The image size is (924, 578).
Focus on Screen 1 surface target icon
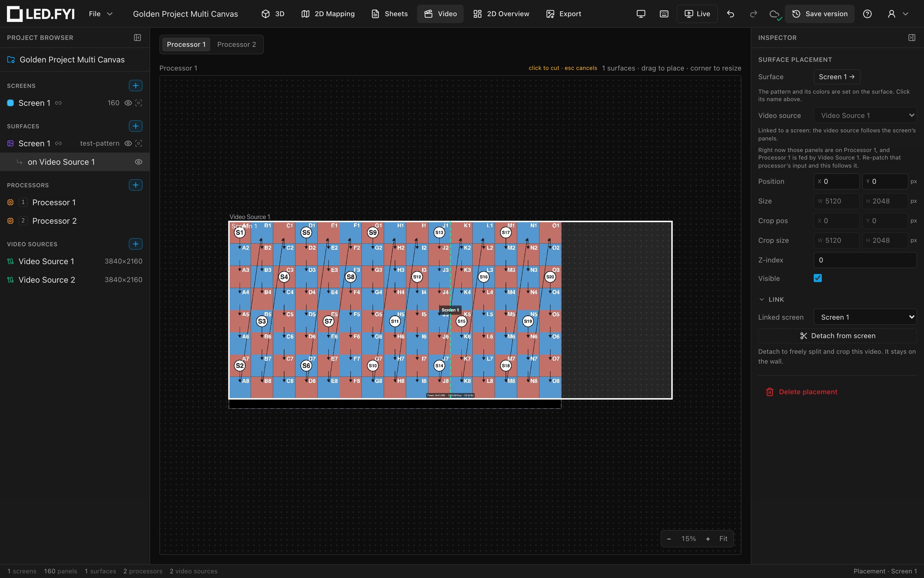coord(139,143)
